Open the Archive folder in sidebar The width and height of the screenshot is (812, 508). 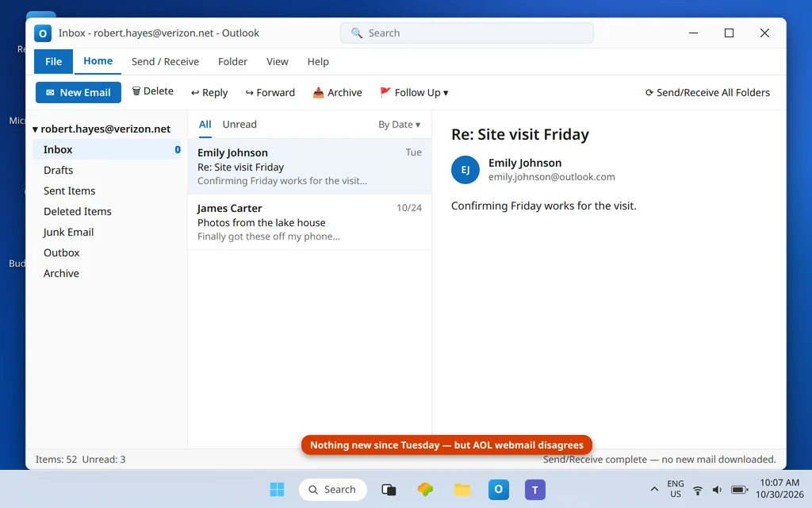tap(106, 274)
